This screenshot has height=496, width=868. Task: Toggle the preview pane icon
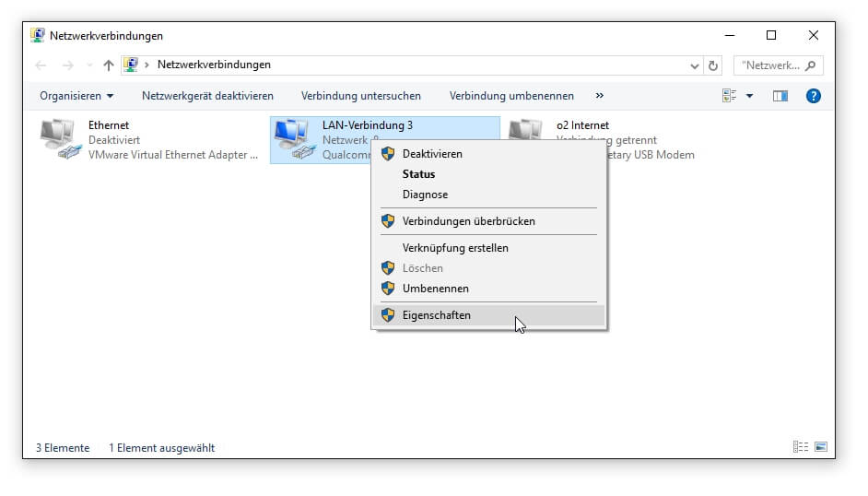tap(780, 96)
